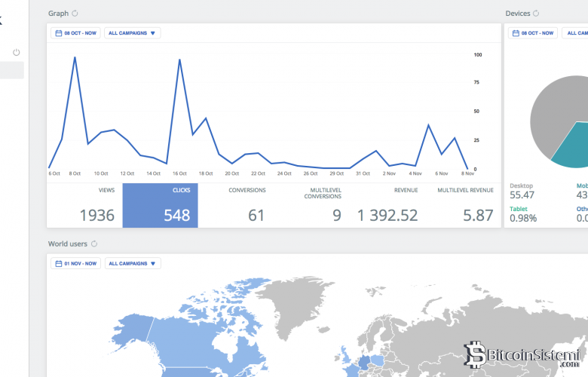Image resolution: width=588 pixels, height=377 pixels.
Task: Click the calendar icon in the Graph panel
Action: tap(57, 33)
